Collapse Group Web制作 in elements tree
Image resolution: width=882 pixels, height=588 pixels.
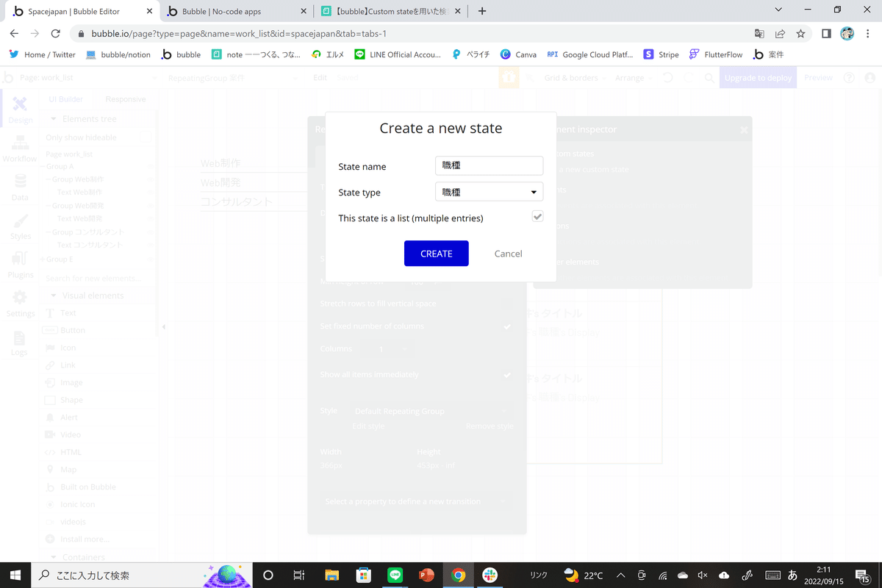point(48,179)
